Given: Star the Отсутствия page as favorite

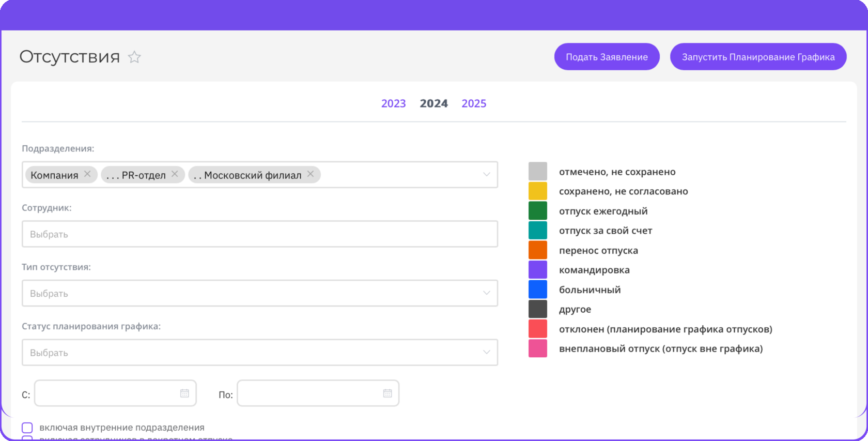Looking at the screenshot, I should click(x=134, y=57).
